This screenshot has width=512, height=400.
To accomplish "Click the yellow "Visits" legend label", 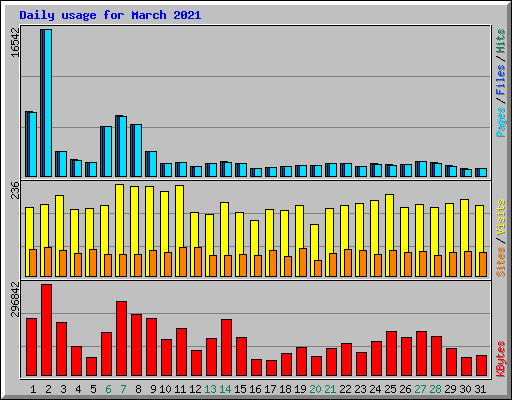I will point(500,217).
